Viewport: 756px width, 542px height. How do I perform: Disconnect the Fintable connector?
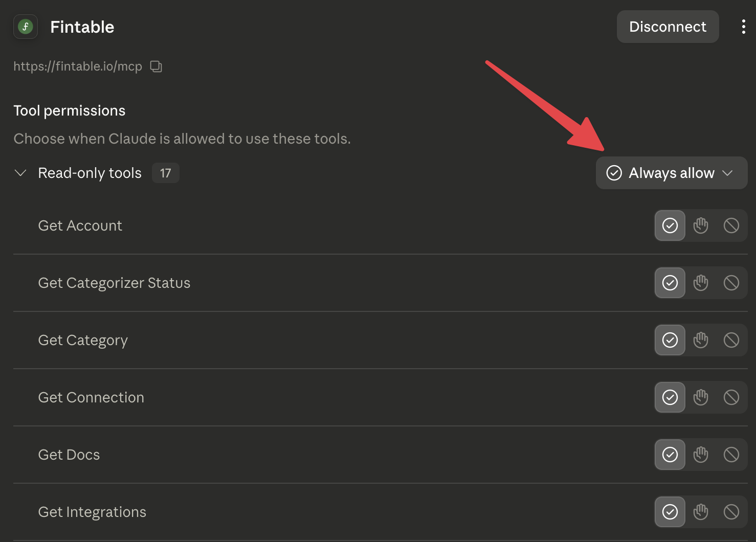pos(668,27)
